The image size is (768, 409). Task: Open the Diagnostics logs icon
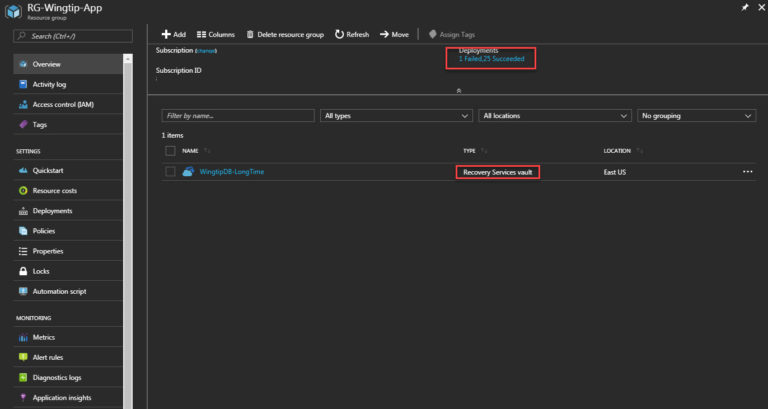(x=23, y=377)
